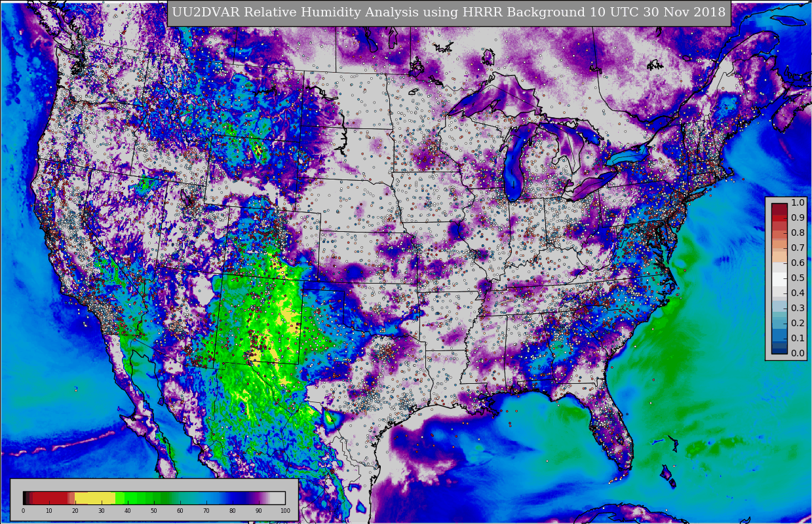Image resolution: width=812 pixels, height=524 pixels.
Task: Click the 60 tick label on humidity colorbar
Action: point(180,511)
